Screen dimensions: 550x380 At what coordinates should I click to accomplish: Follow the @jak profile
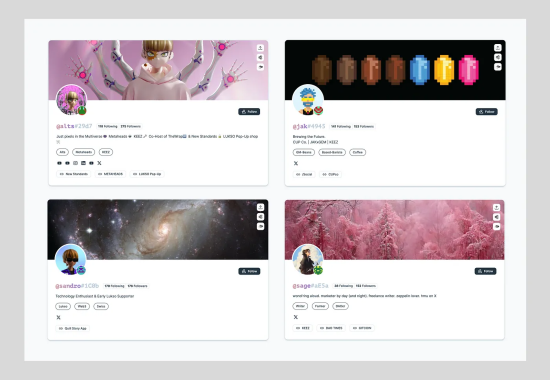point(487,112)
